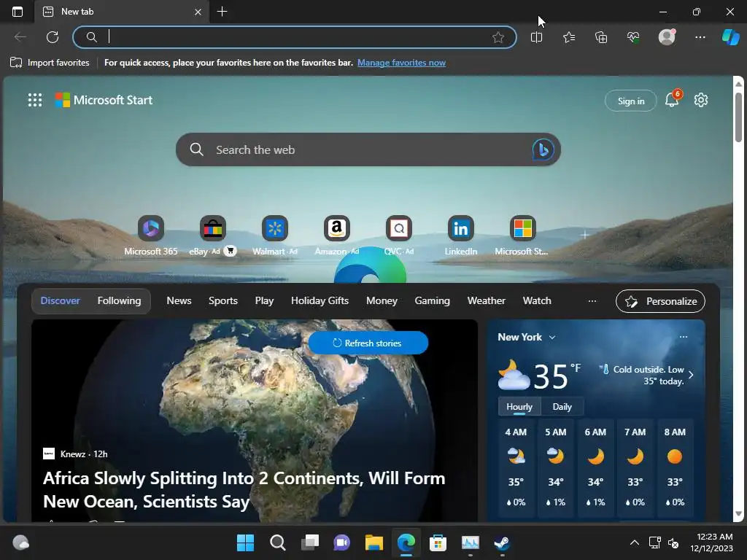Follow the Manage favorites now link

tap(402, 63)
